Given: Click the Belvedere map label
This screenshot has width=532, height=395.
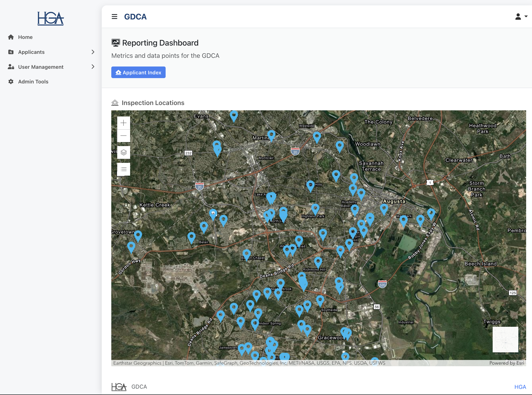Looking at the screenshot, I should pos(420,118).
